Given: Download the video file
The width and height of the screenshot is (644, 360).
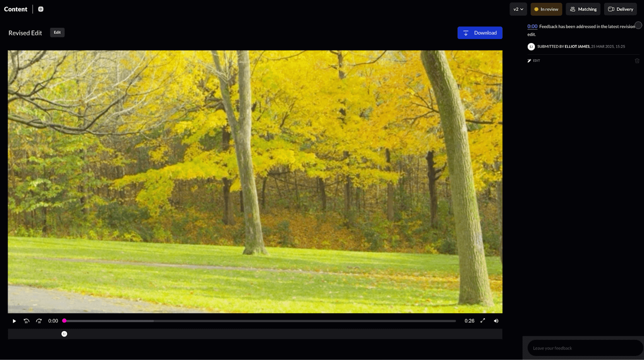Looking at the screenshot, I should pos(480,33).
